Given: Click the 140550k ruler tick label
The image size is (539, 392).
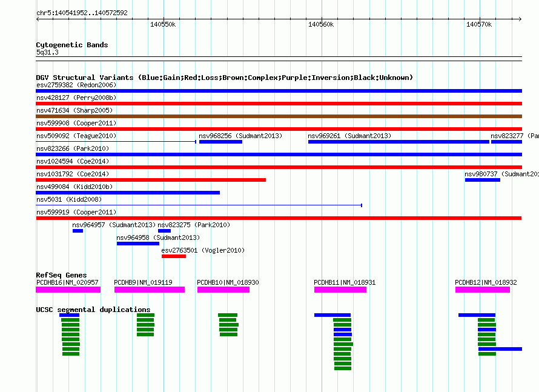Looking at the screenshot, I should (x=163, y=24).
